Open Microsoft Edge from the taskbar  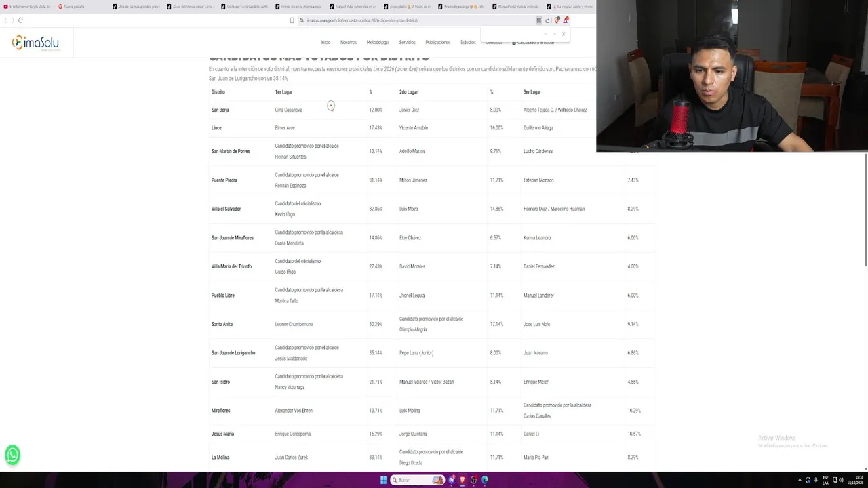pyautogui.click(x=485, y=480)
